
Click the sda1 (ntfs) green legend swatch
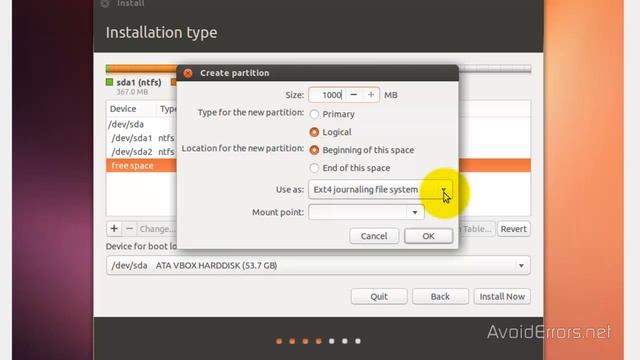click(109, 82)
